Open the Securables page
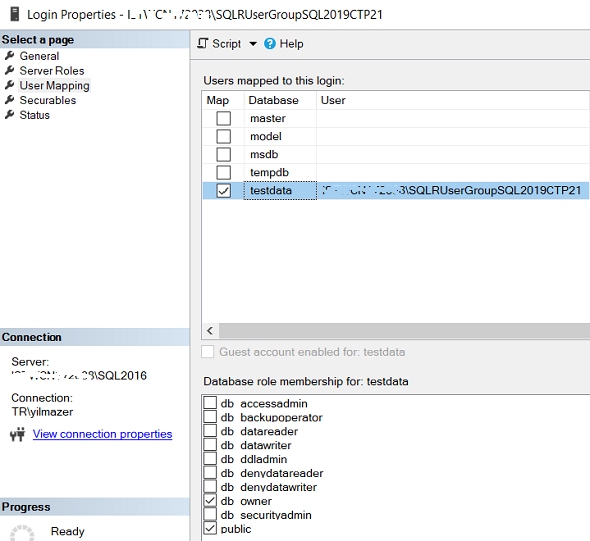590x541 pixels. [x=48, y=100]
